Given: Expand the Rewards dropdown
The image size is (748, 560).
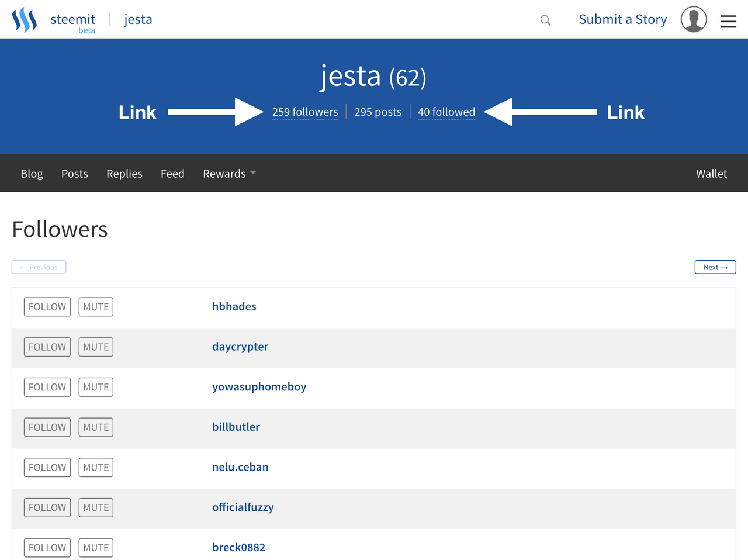Looking at the screenshot, I should click(229, 174).
